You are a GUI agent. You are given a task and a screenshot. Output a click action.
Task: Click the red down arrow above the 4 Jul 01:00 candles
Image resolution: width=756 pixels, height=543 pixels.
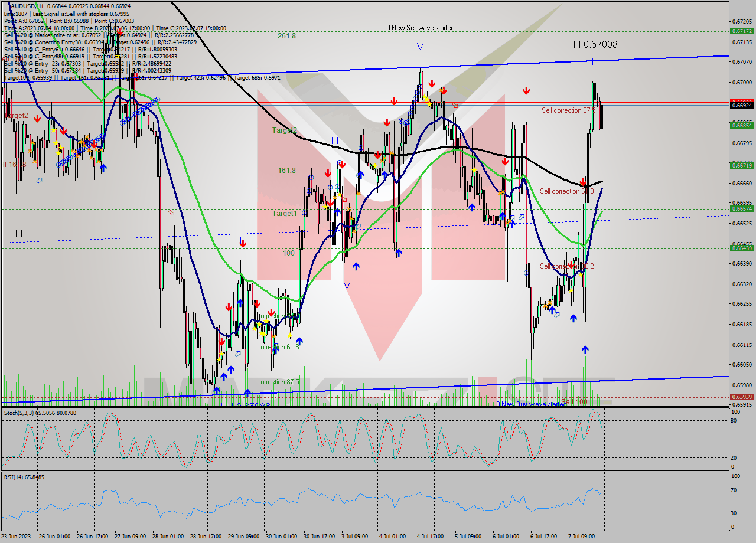coord(394,102)
